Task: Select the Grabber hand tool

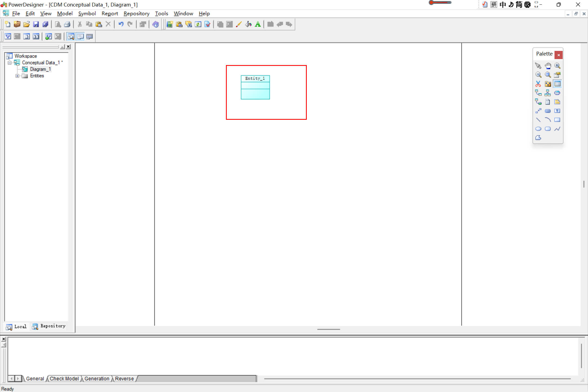Action: [548, 66]
